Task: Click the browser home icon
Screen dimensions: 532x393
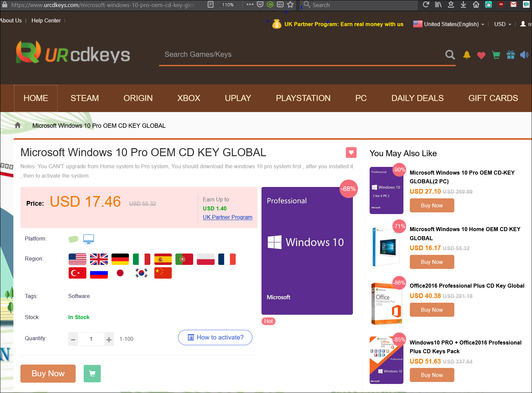Action: [476, 5]
